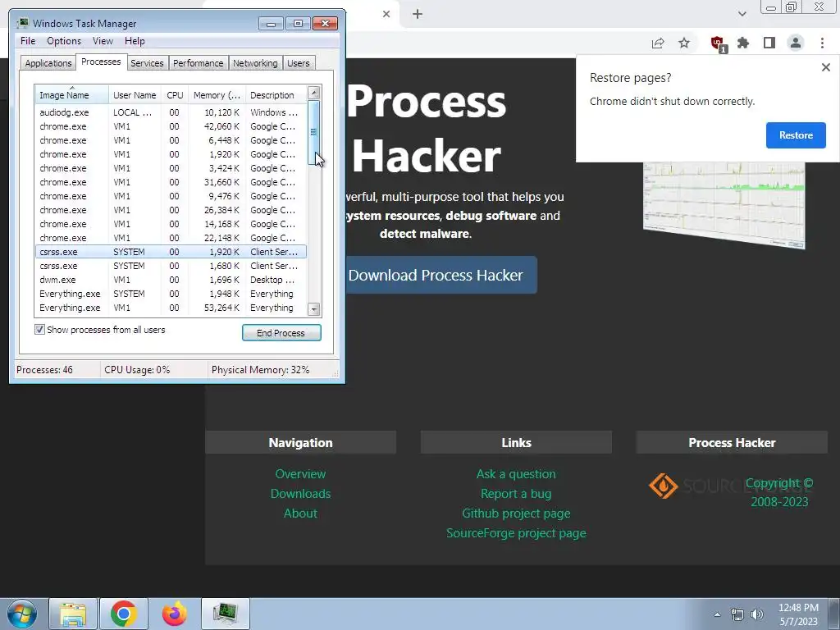Open Chrome profile avatar icon

pos(796,43)
